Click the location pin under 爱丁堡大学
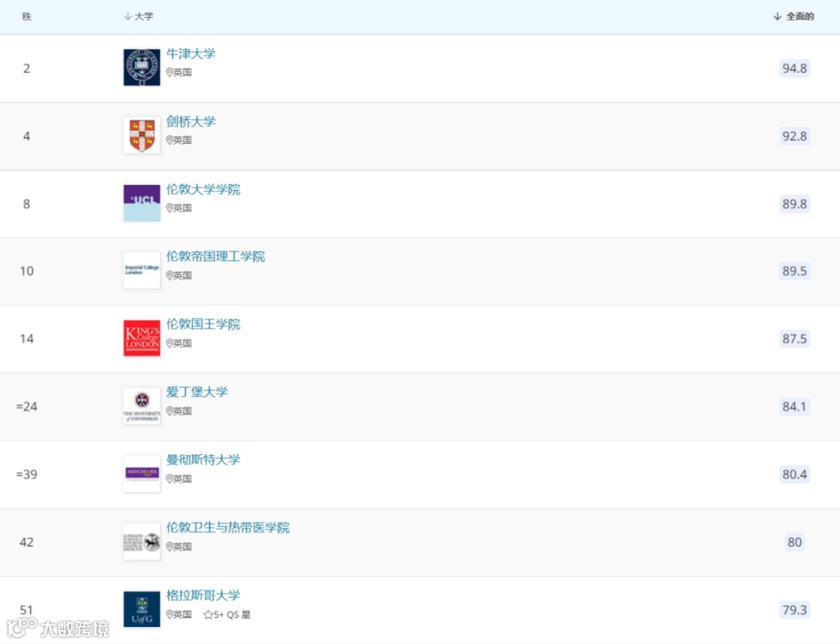This screenshot has width=840, height=644. (x=170, y=411)
